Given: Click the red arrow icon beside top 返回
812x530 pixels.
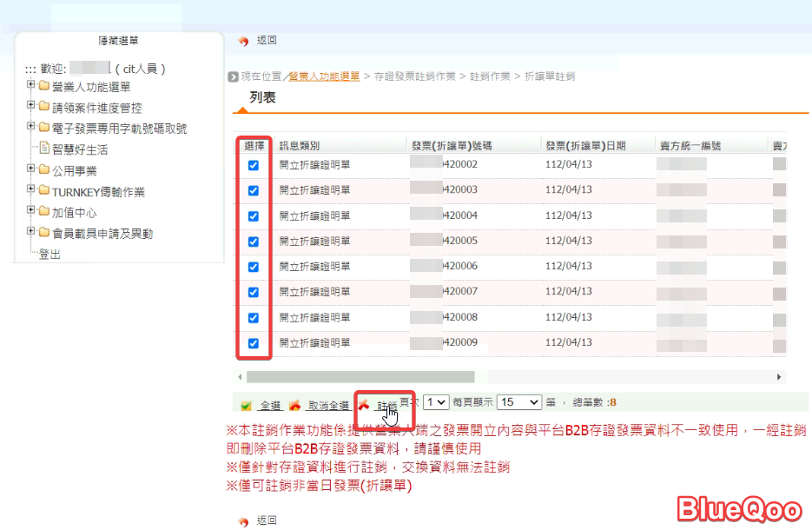Looking at the screenshot, I should click(243, 41).
